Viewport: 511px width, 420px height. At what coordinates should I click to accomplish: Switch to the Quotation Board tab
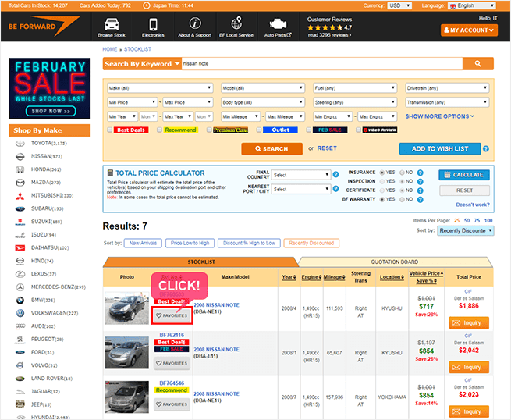(395, 262)
